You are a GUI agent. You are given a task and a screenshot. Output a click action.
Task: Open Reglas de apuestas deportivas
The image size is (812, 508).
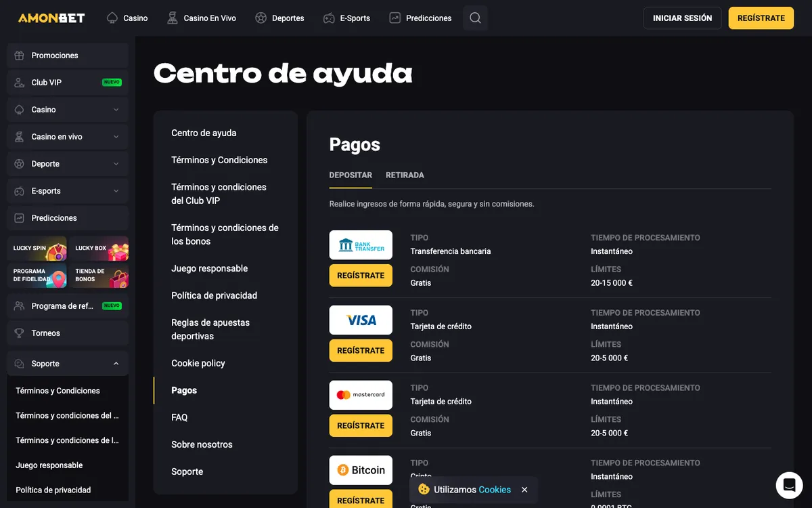210,329
